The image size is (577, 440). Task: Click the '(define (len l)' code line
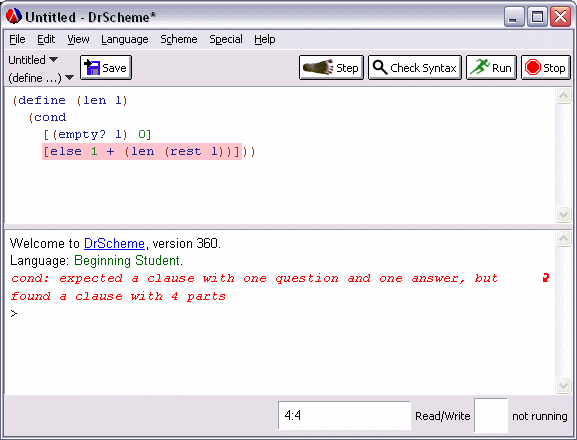(70, 100)
